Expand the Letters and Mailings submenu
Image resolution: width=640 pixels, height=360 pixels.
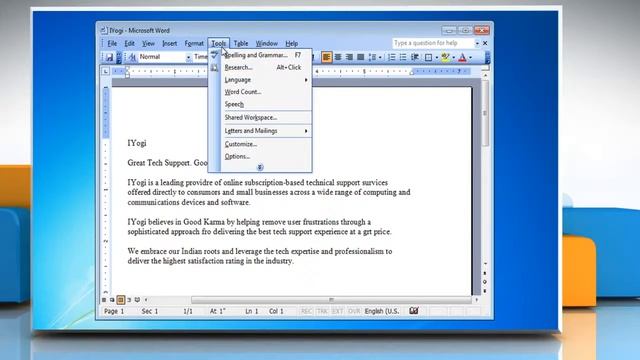266,131
